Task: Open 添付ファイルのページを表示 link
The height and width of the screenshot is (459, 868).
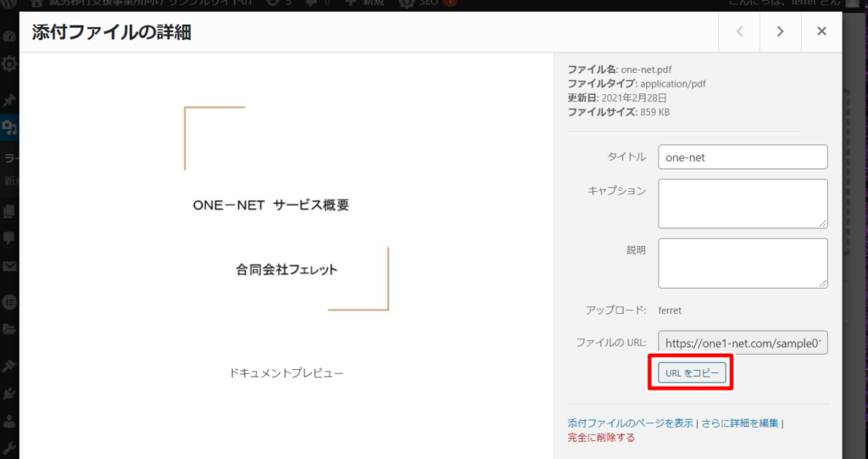Action: point(630,423)
